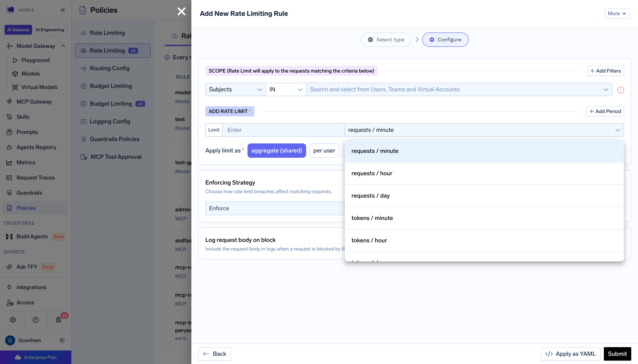Select aggregate (shared) limit mode

277,151
